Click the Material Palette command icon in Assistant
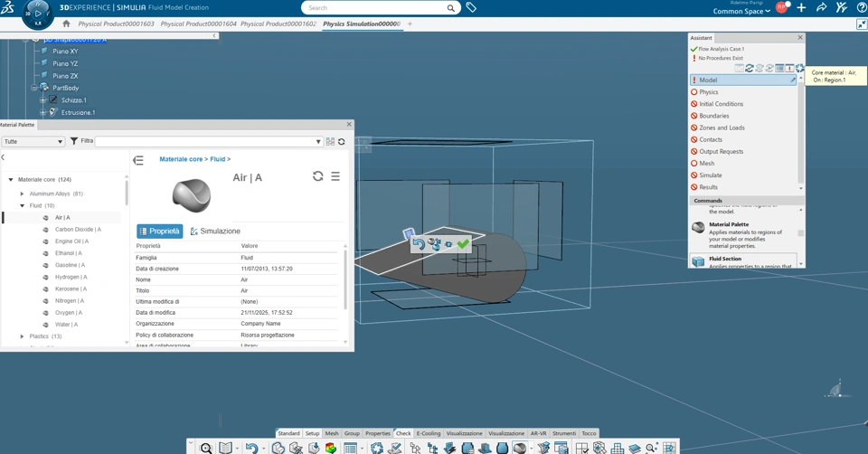This screenshot has width=868, height=454. (x=699, y=227)
